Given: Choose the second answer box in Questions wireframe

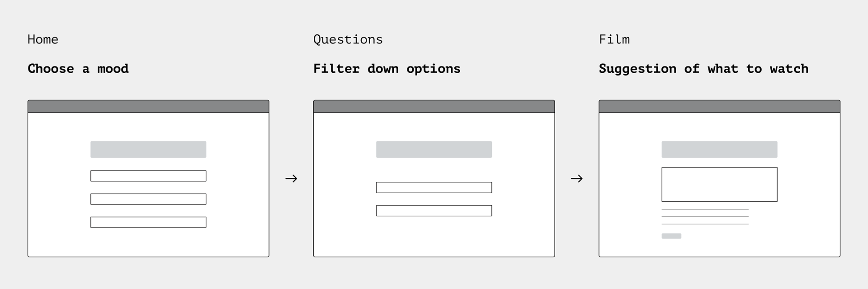Looking at the screenshot, I should pos(434,211).
